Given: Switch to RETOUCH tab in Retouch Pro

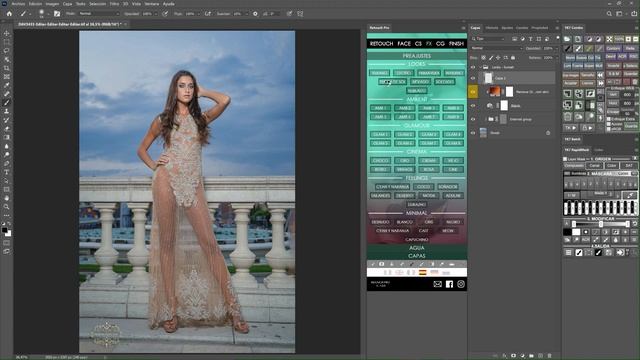Looking at the screenshot, I should [x=381, y=44].
